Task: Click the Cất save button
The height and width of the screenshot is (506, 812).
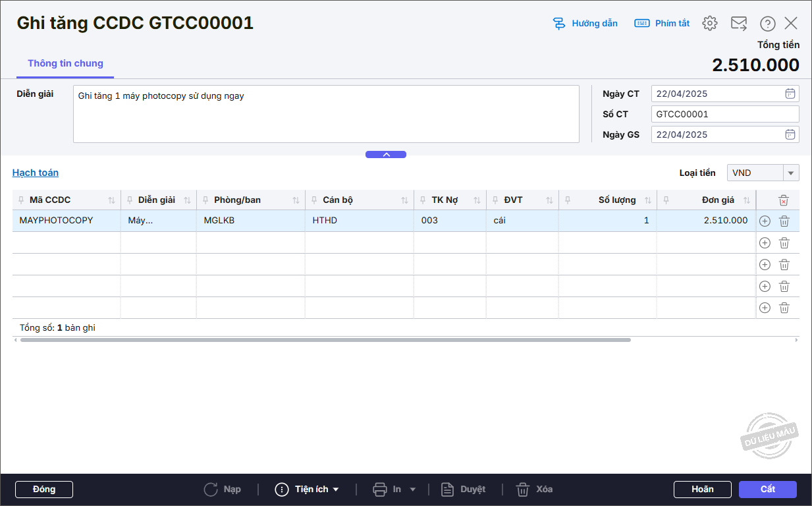Action: pos(767,490)
